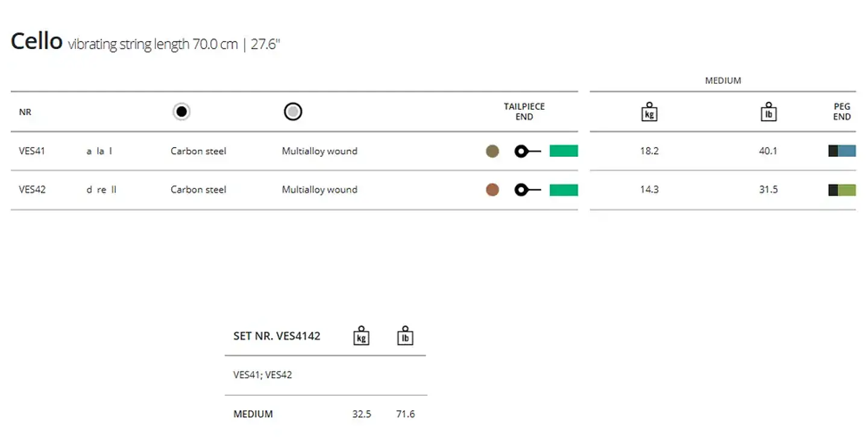Viewport: 868px width, 444px height.
Task: Click the lb icon in set table
Action: 405,335
